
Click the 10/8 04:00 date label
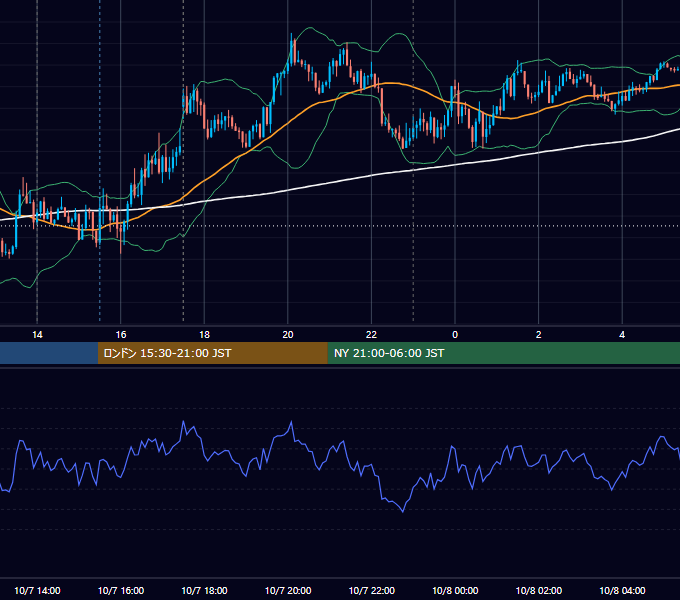(x=622, y=590)
